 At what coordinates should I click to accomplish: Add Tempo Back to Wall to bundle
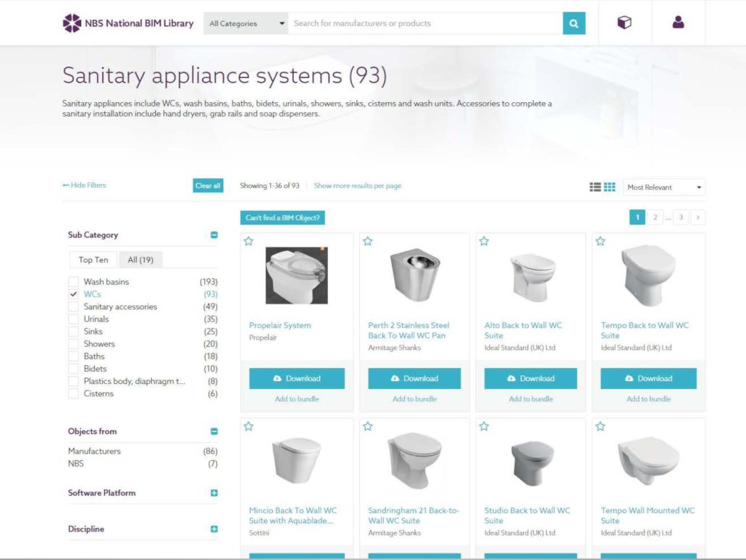pos(648,399)
